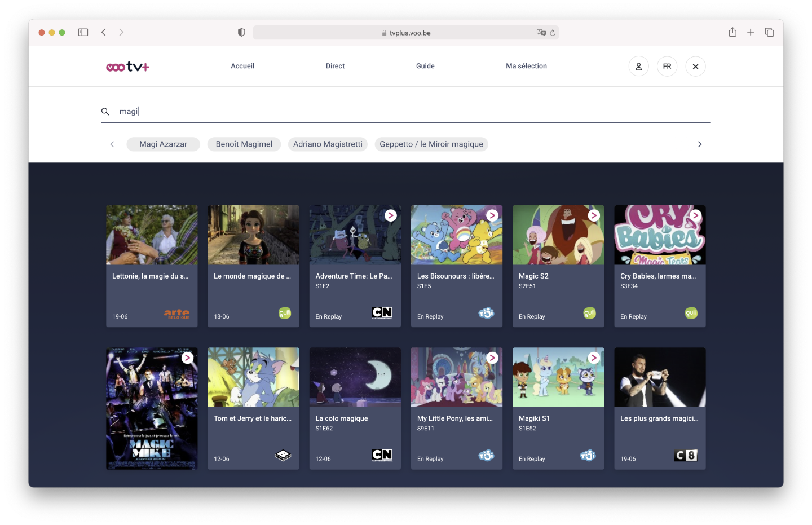The width and height of the screenshot is (812, 525).
Task: Click the Cartoon Network logo on Adventure Time card
Action: [382, 312]
